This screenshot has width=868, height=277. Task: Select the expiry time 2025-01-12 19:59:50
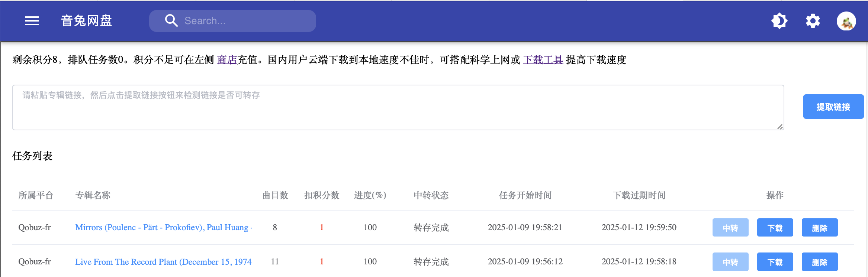(639, 227)
